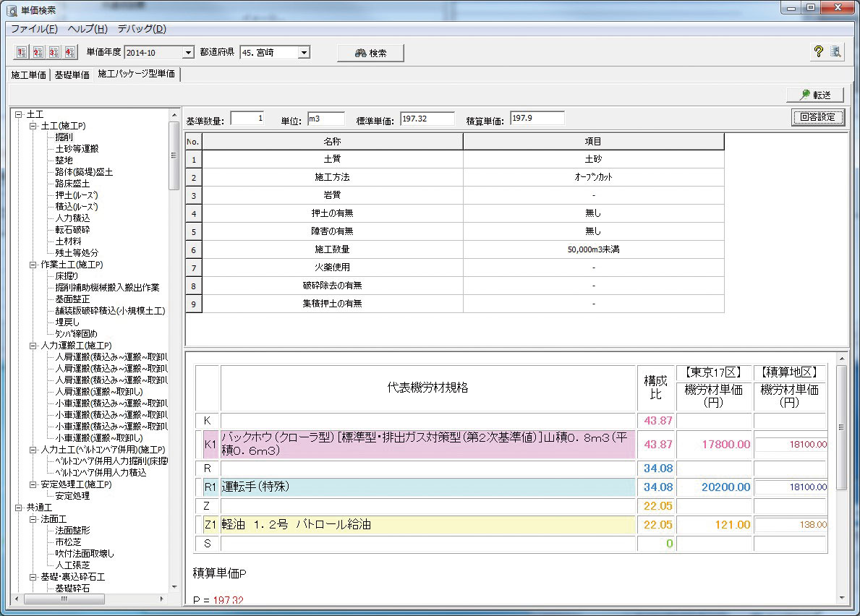
Task: Collapse the 共通工 tree node
Action: click(x=19, y=508)
